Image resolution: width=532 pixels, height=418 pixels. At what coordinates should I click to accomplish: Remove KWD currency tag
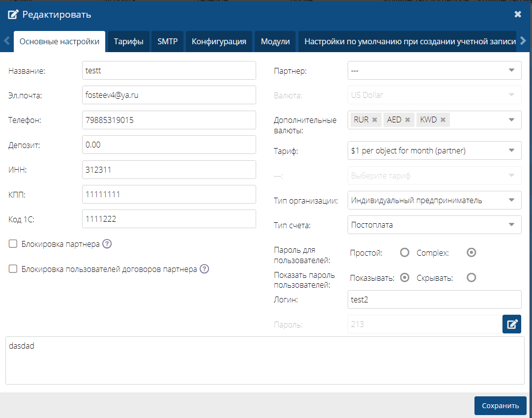[x=443, y=120]
